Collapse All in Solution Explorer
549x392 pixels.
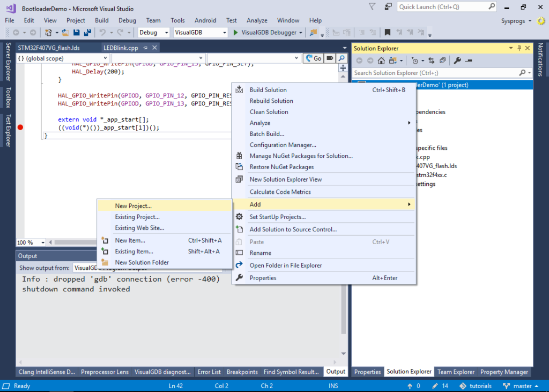(443, 61)
